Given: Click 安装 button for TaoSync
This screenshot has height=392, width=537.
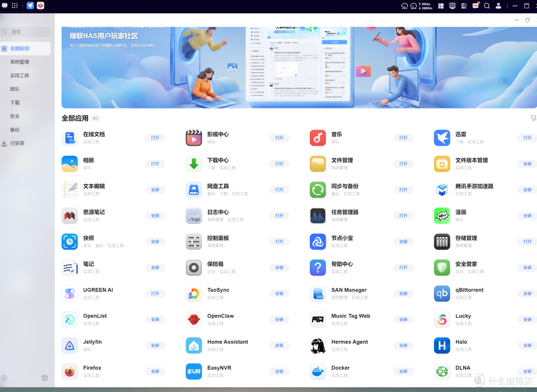Looking at the screenshot, I should (x=279, y=294).
